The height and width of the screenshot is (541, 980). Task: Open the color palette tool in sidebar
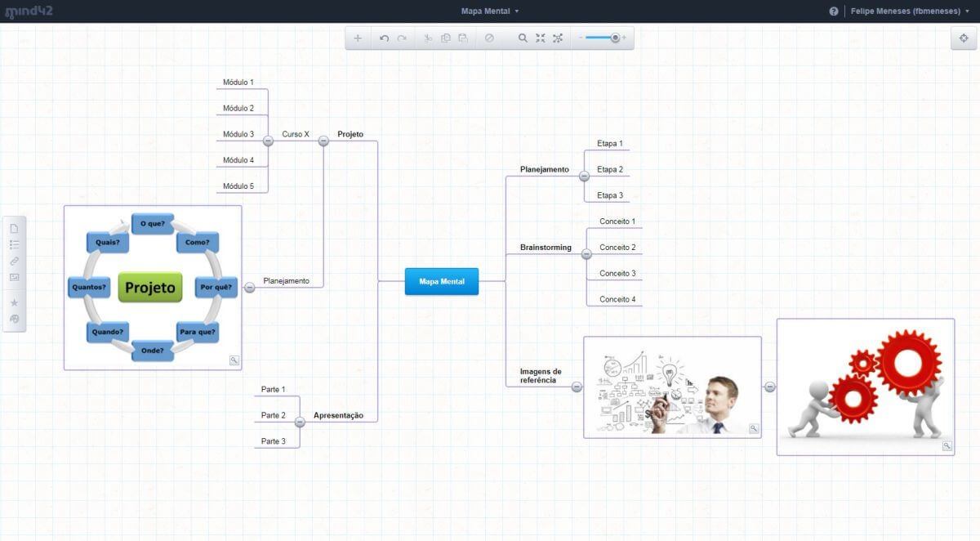[14, 319]
